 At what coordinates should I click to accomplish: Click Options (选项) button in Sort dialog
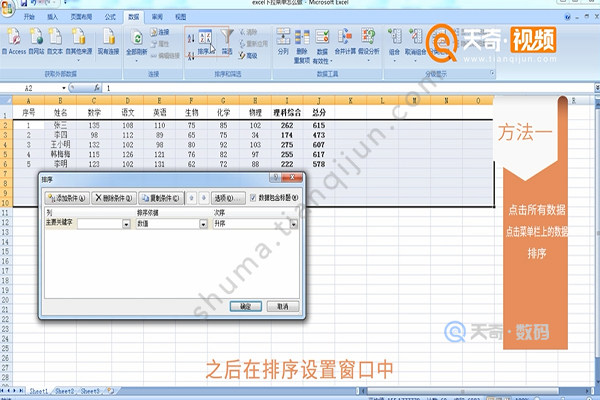(228, 198)
